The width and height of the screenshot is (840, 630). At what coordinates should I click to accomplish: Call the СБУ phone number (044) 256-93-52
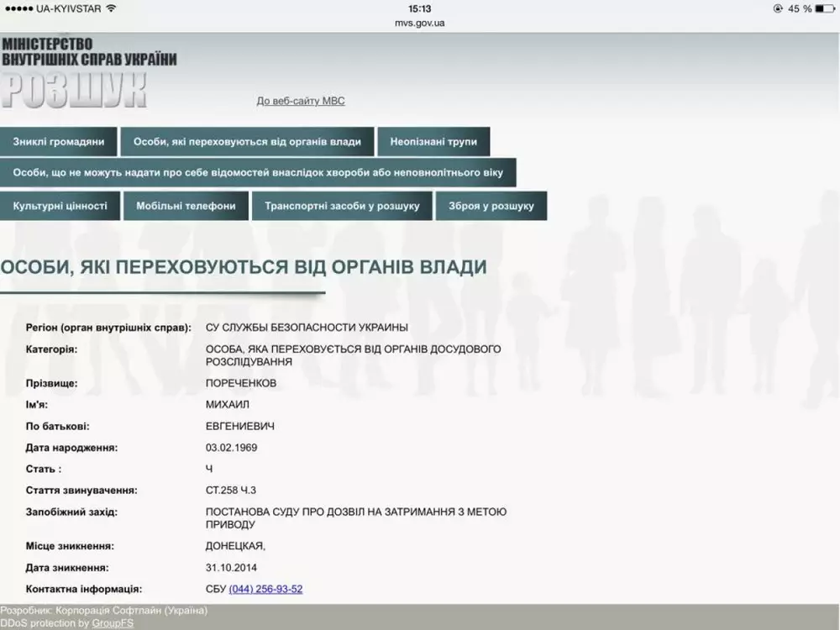(x=265, y=590)
